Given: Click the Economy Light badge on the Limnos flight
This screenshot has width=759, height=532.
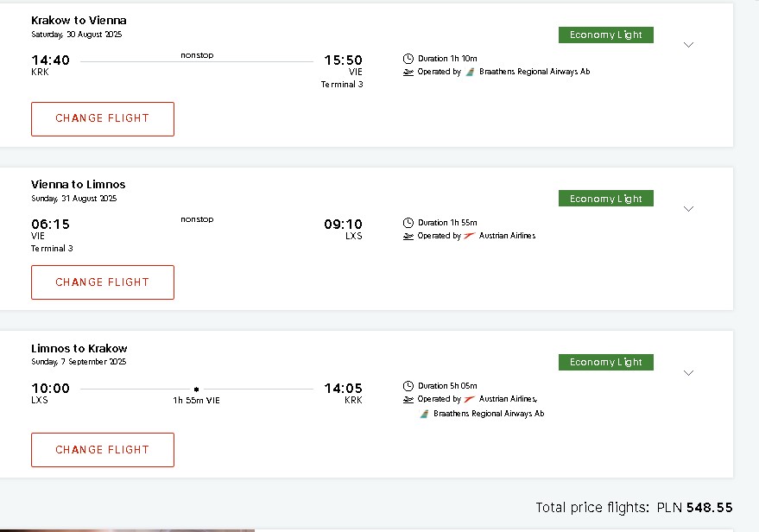Looking at the screenshot, I should point(606,362).
